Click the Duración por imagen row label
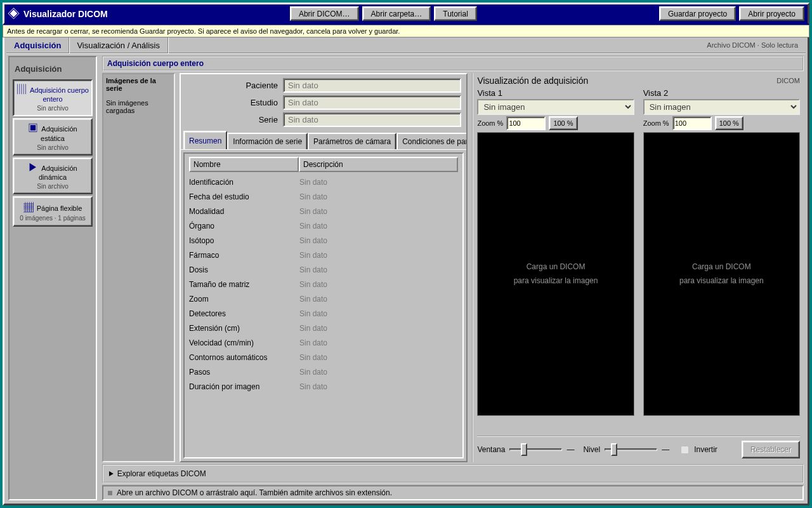This screenshot has height=508, width=812. [x=225, y=387]
